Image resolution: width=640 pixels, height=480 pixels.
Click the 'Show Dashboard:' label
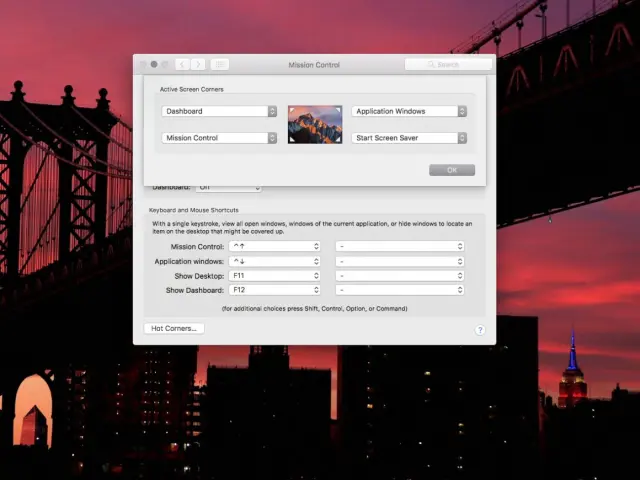pos(195,290)
